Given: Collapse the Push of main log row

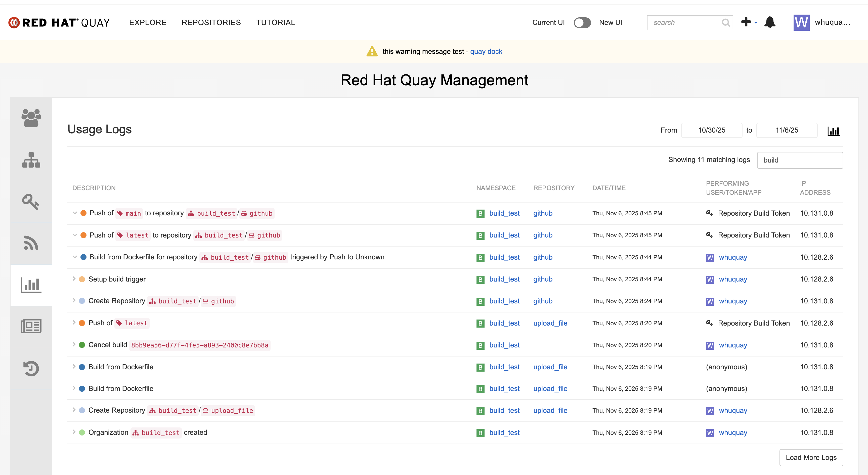Looking at the screenshot, I should (x=75, y=213).
